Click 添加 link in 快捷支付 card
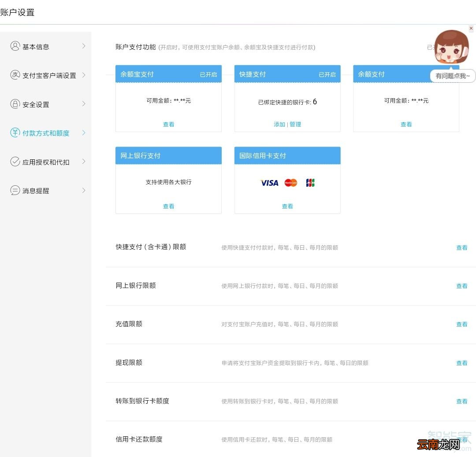Screen dimensions: 476x457 279,124
